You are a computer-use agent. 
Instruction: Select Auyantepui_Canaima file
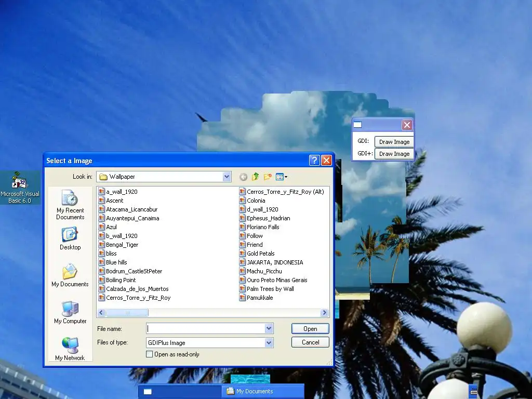click(129, 218)
